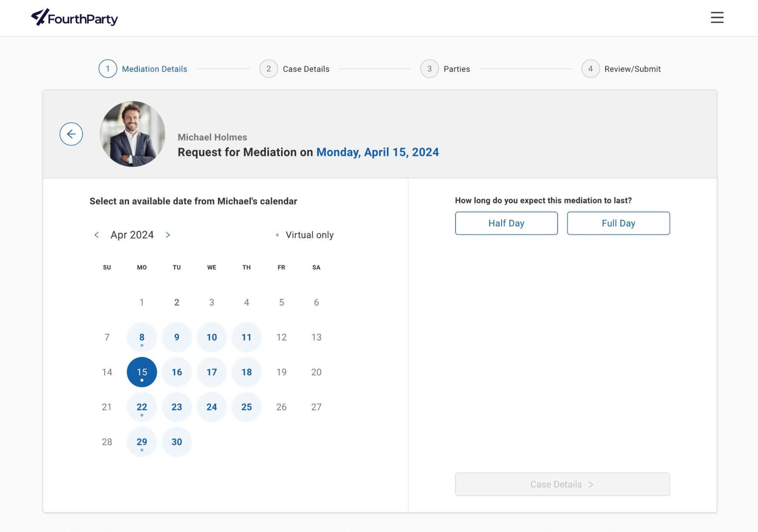Viewport: 758px width, 532px height.
Task: Select April 29 on the calendar
Action: (141, 442)
